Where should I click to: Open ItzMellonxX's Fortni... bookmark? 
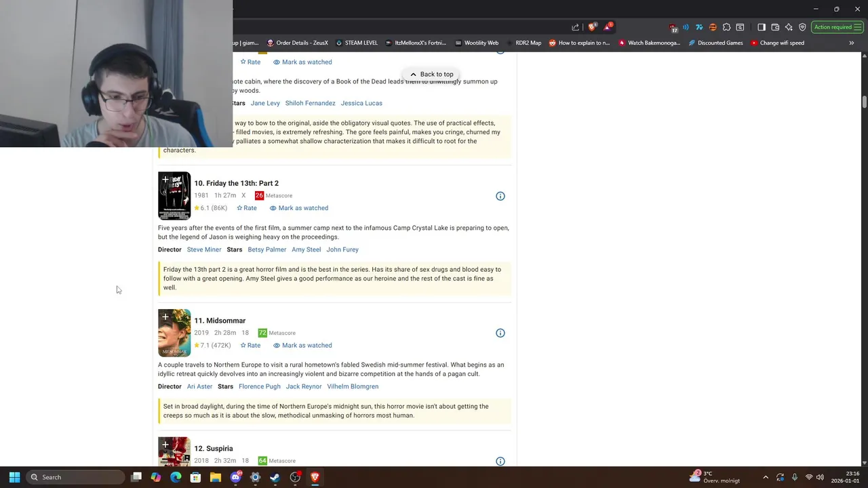click(x=416, y=43)
